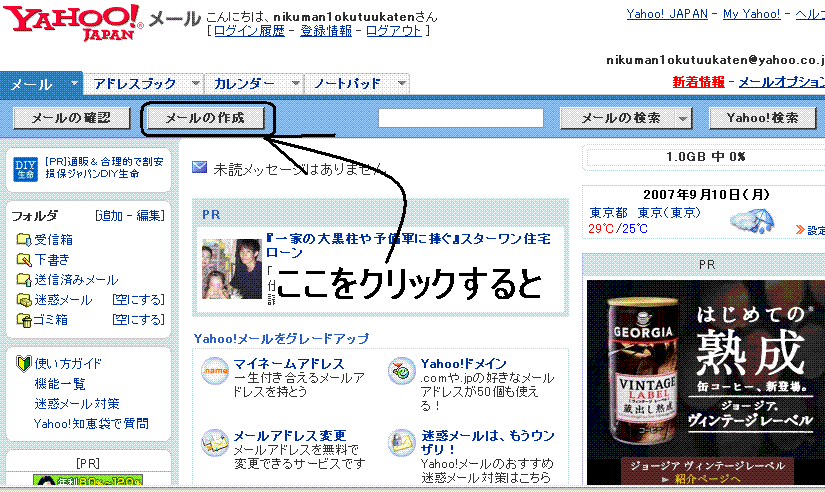Click the Yahoo! JAPAN logo

74,22
